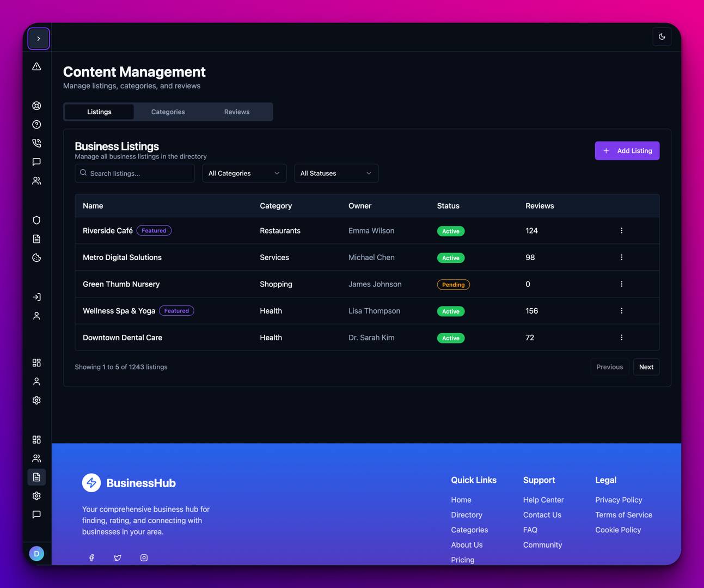Open the All Statuses filter dropdown
Viewport: 704px width, 588px height.
pos(336,173)
